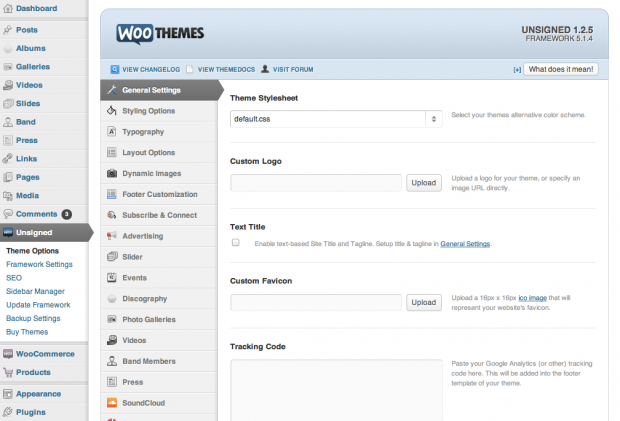Upload a Custom Favicon file
Screen dimensions: 620x421
click(x=424, y=302)
